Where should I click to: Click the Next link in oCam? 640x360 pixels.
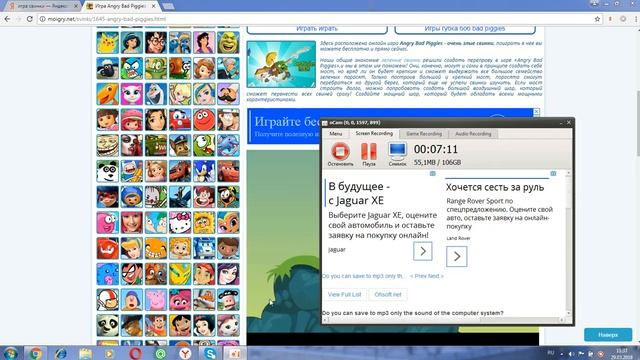point(436,276)
